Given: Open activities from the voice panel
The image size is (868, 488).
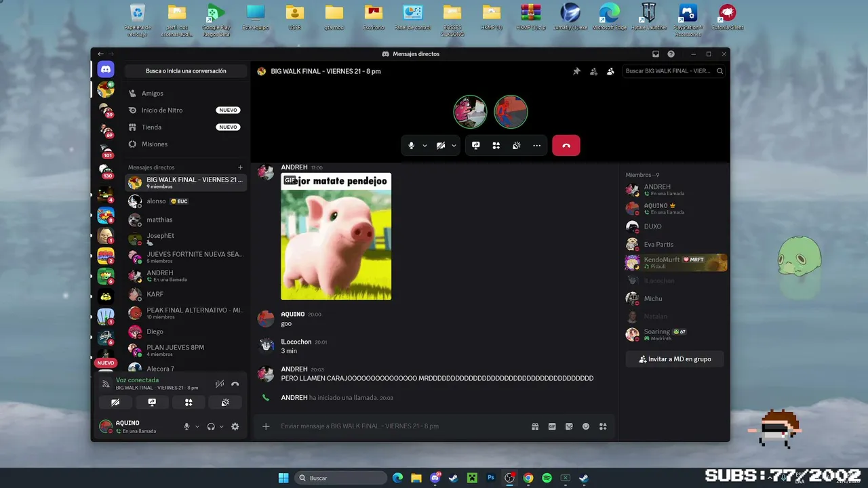Looking at the screenshot, I should pyautogui.click(x=189, y=402).
